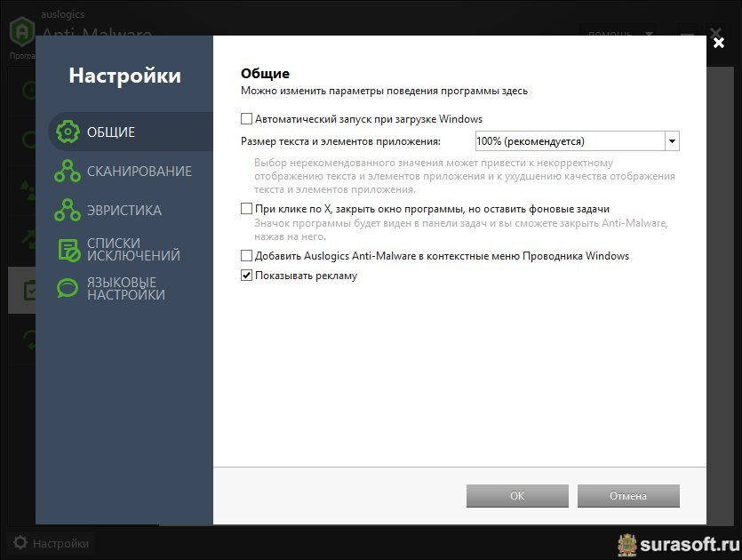Click label Размер текста и элементов приложения
The width and height of the screenshot is (742, 560).
pyautogui.click(x=340, y=141)
